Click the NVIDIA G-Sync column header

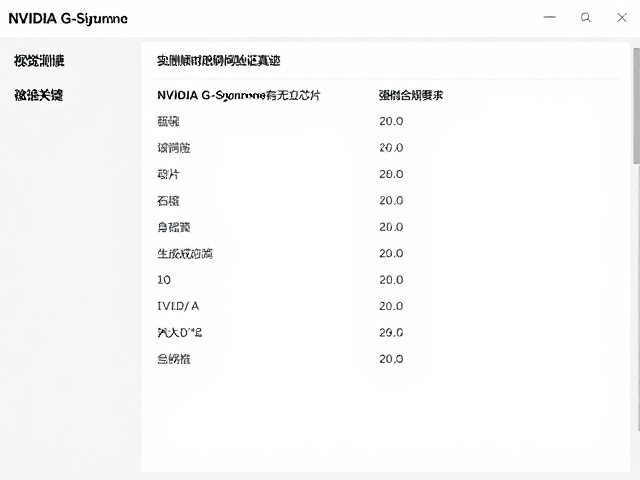(x=239, y=96)
